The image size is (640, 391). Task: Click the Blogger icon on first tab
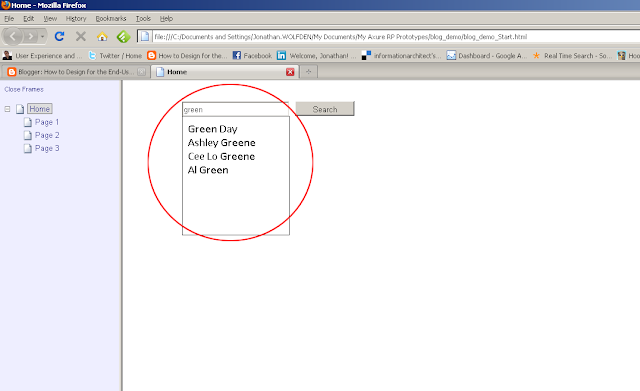11,72
